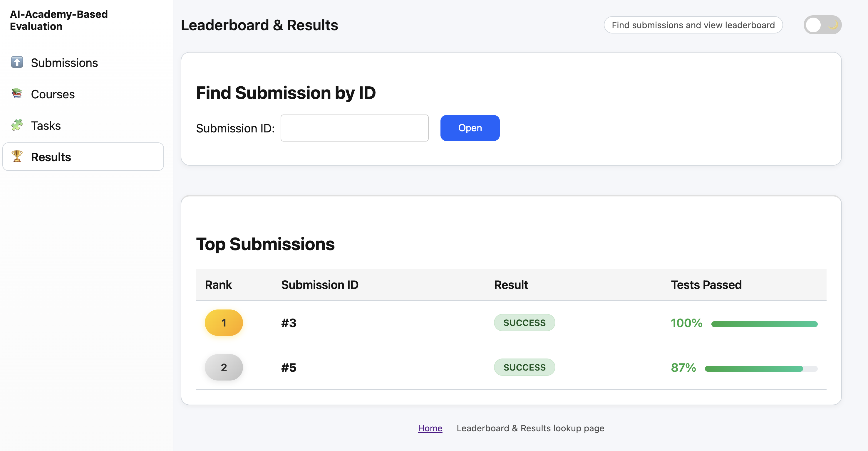
Task: Go to the Courses sidebar page
Action: coord(53,94)
